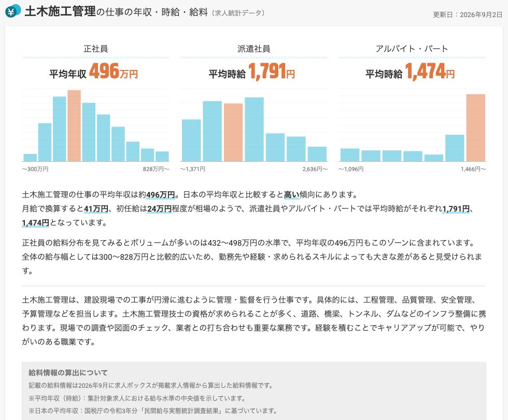Select the アルバイト・パート chart heading
Viewport: 508px width, 420px height.
(x=412, y=49)
